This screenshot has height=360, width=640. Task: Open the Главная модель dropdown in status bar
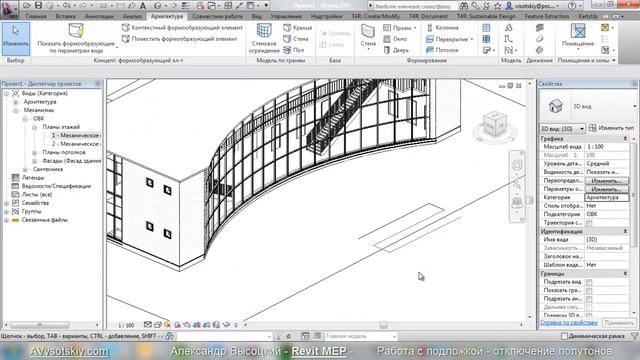coord(360,336)
